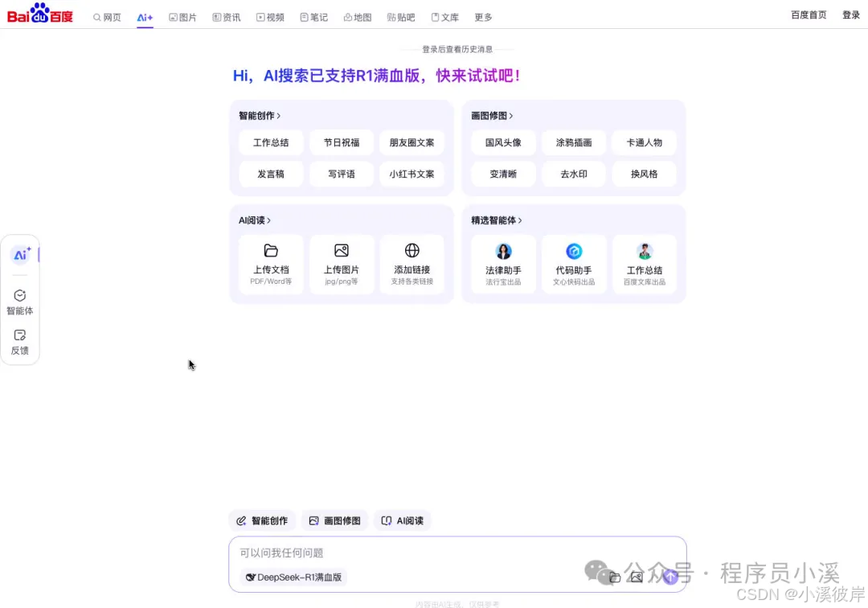The height and width of the screenshot is (608, 868).
Task: Select the 卡通人物 image option
Action: (645, 142)
